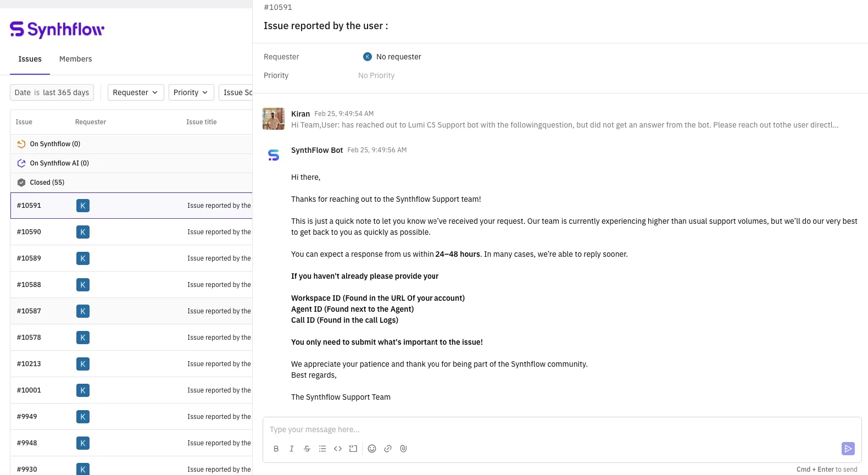The width and height of the screenshot is (868, 475).
Task: Open issue #10588 row
Action: 131,285
